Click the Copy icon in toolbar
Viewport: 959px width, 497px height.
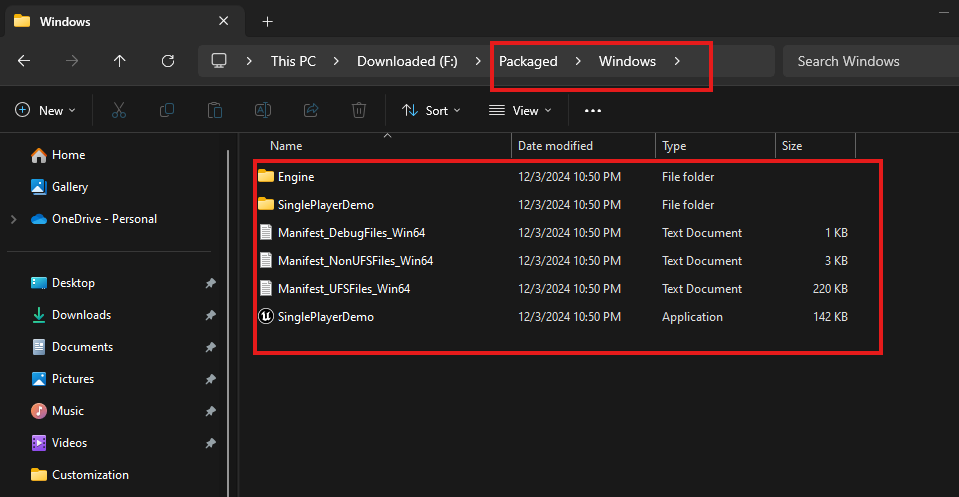coord(167,110)
